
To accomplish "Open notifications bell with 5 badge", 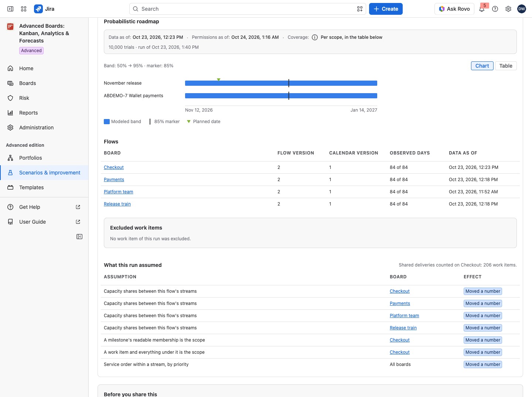I will coord(482,9).
